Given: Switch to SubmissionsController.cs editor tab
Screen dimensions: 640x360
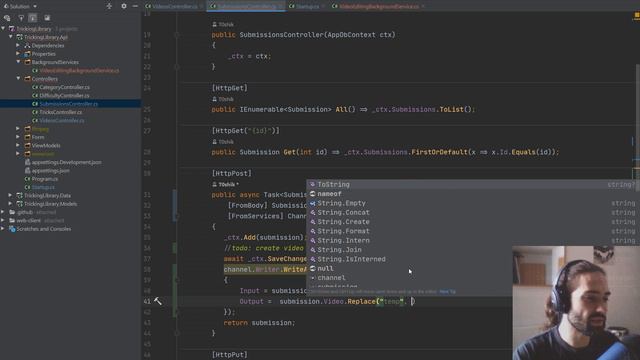Looking at the screenshot, I should [246, 6].
